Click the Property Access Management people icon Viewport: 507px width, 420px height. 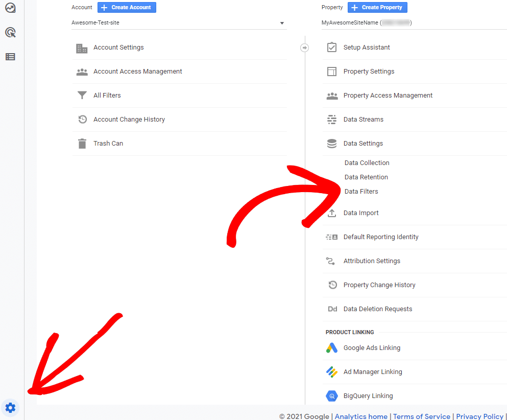(332, 96)
